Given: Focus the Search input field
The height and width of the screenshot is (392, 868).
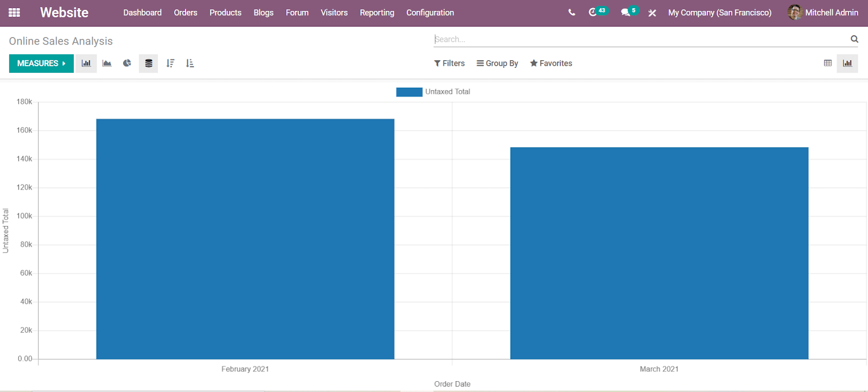Looking at the screenshot, I should 640,39.
